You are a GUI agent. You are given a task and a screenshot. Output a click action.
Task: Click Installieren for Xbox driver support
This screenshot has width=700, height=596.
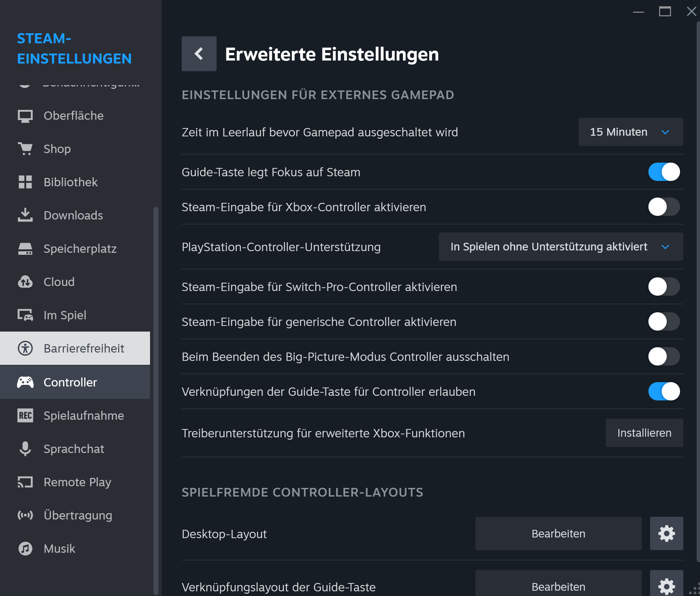coord(644,433)
